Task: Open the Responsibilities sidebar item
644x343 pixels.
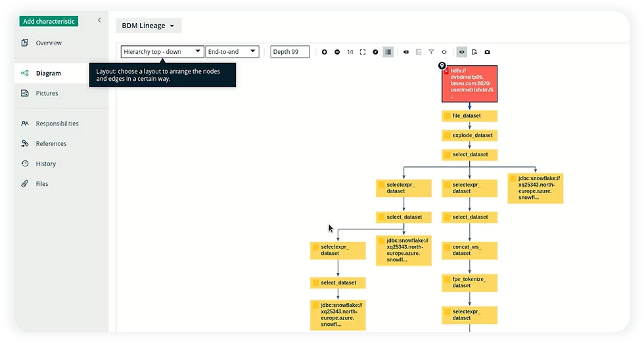Action: [61, 124]
